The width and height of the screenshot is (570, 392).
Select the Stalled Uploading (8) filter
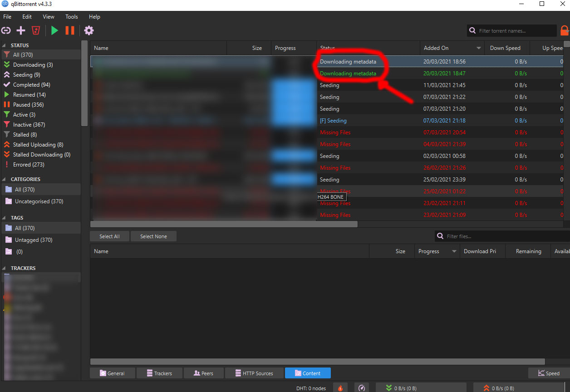[40, 145]
